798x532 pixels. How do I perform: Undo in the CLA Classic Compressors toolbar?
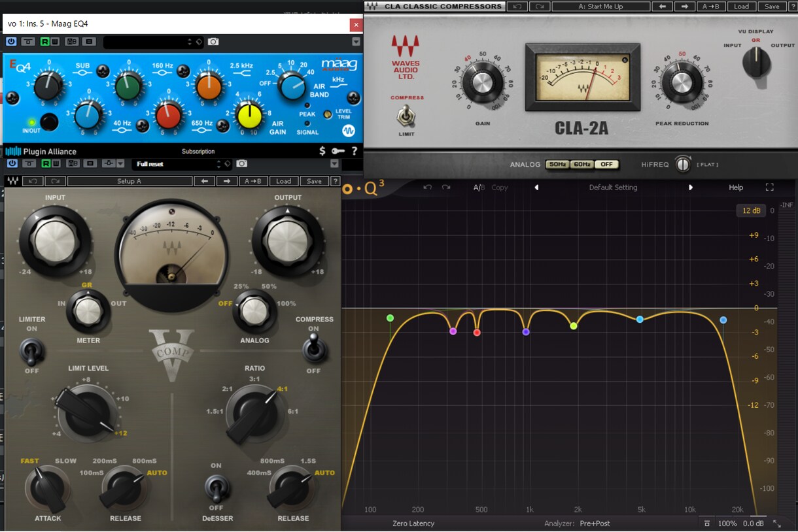coord(517,7)
